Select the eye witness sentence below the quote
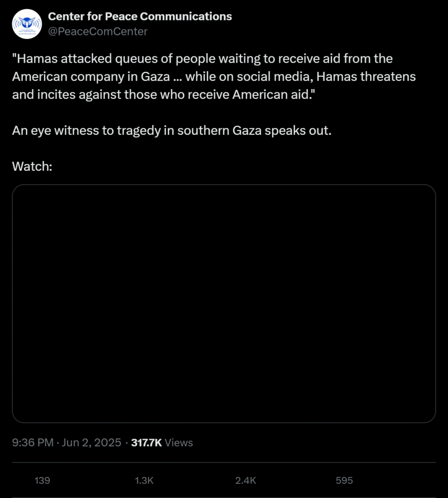 tap(172, 131)
